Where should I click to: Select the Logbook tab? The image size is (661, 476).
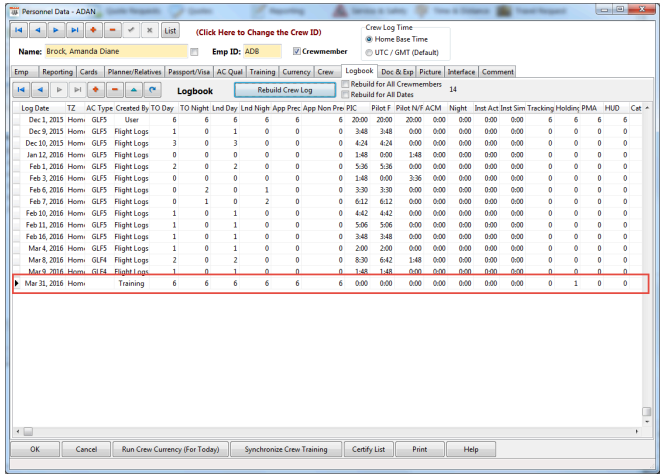click(x=359, y=70)
